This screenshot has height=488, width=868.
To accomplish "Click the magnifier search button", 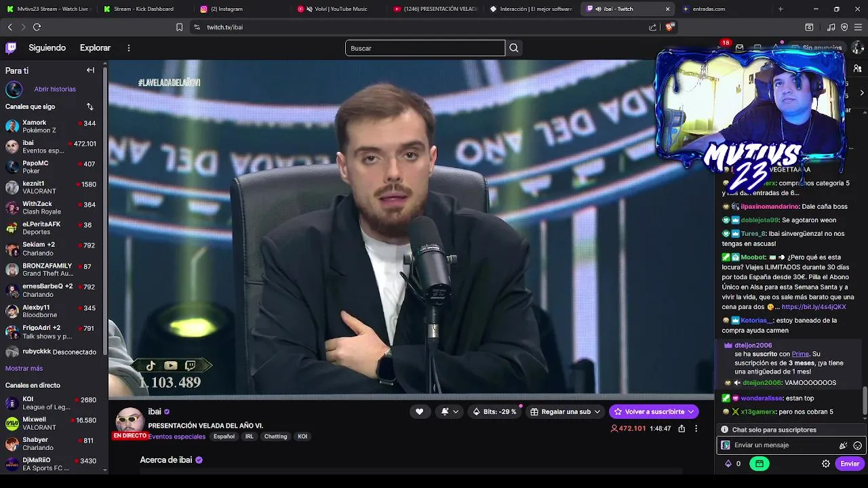I will [x=514, y=48].
